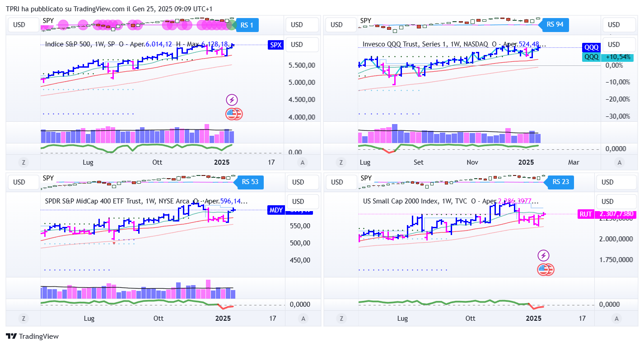Select the blue SPX price label

point(275,45)
